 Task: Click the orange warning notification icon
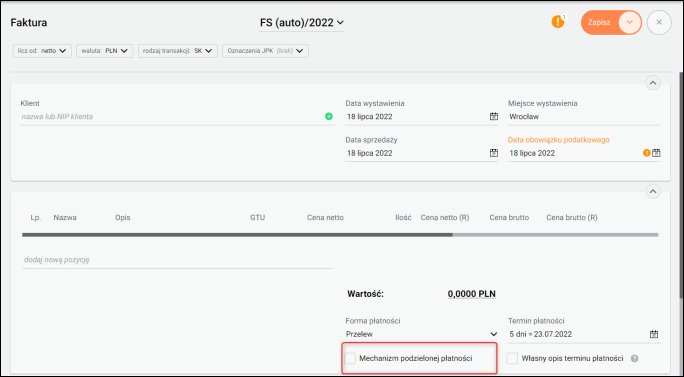tap(557, 21)
